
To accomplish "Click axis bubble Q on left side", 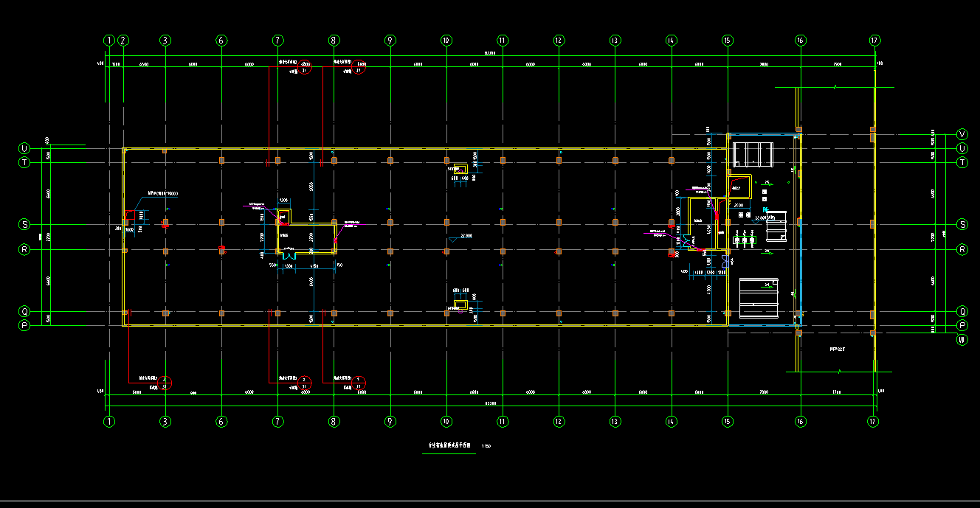I will click(x=24, y=311).
